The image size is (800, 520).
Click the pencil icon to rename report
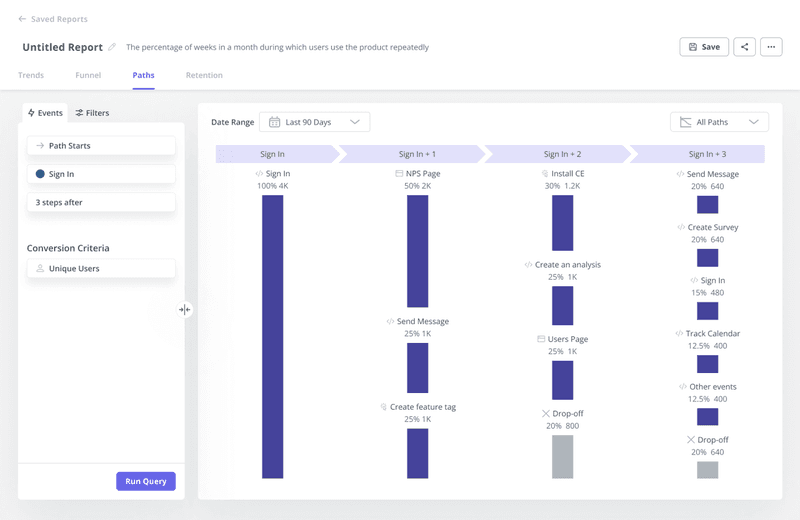tap(112, 47)
